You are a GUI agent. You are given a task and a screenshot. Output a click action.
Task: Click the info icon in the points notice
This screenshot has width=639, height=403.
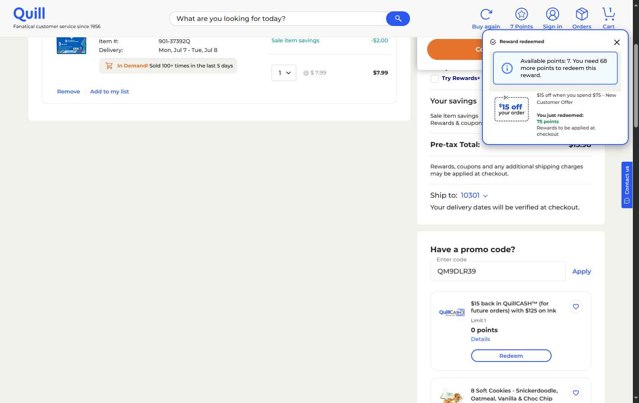point(507,68)
